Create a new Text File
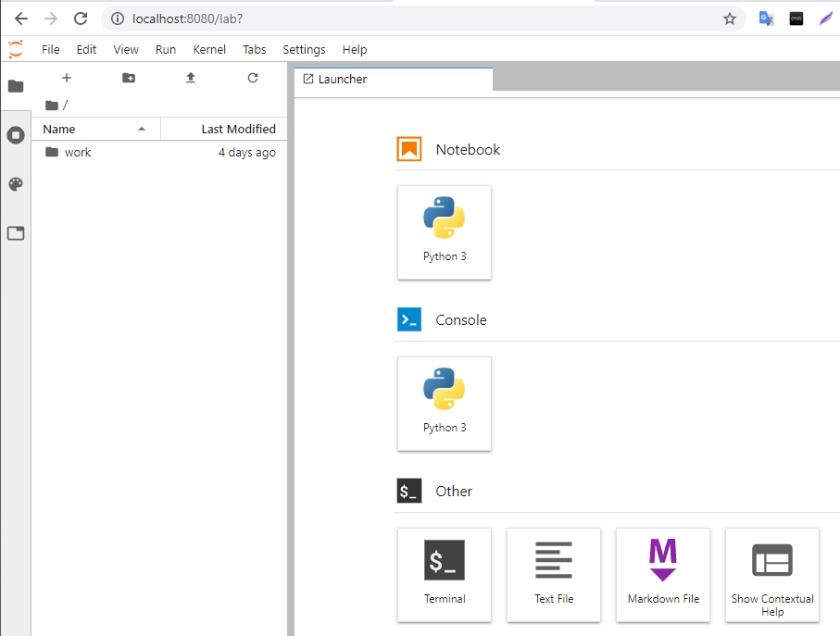This screenshot has height=636, width=840. pos(554,575)
